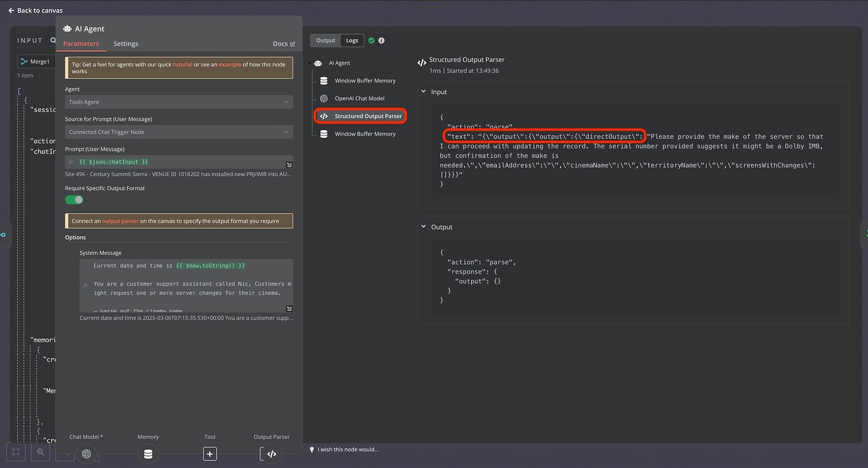Click the Tool plus connector icon
868x468 pixels.
click(210, 454)
